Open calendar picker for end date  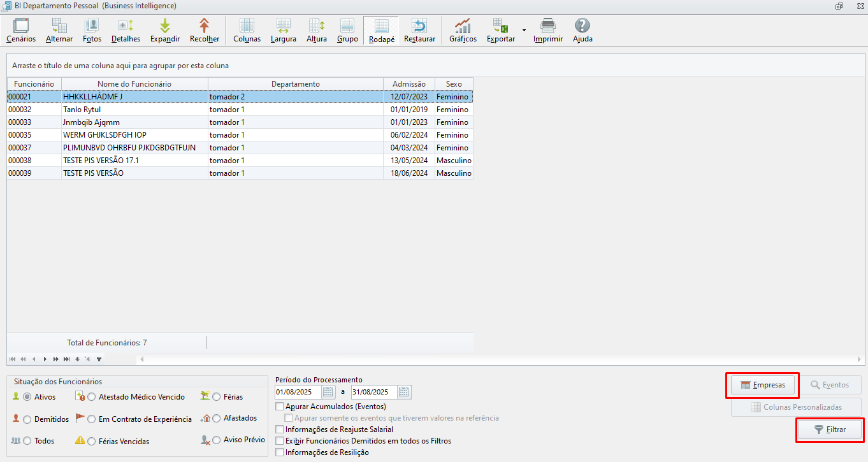click(404, 392)
